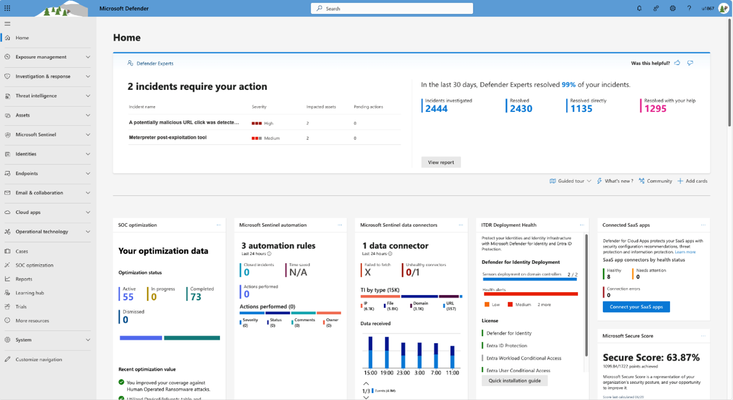Click the thumbs down feedback icon
Viewport: 733px width, 400px height.
point(690,63)
